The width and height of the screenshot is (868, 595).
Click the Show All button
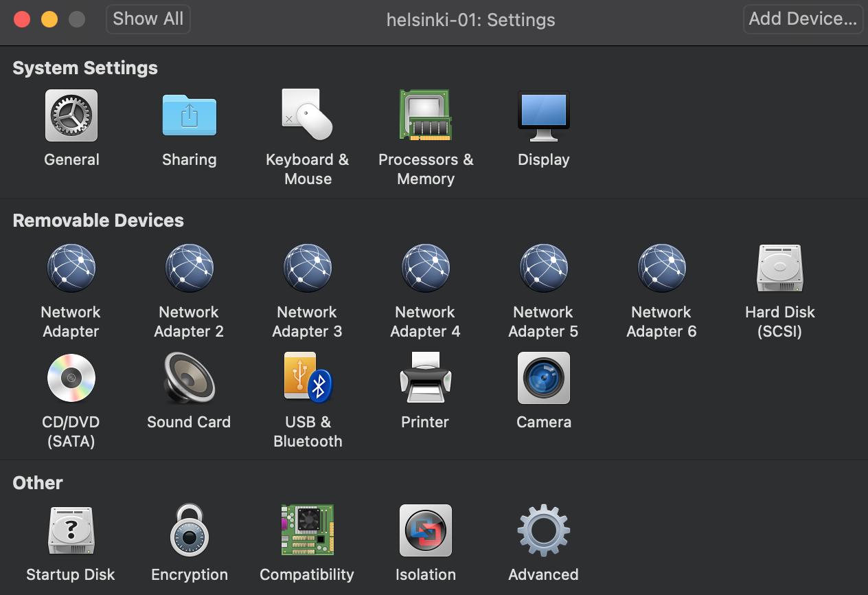click(x=148, y=19)
